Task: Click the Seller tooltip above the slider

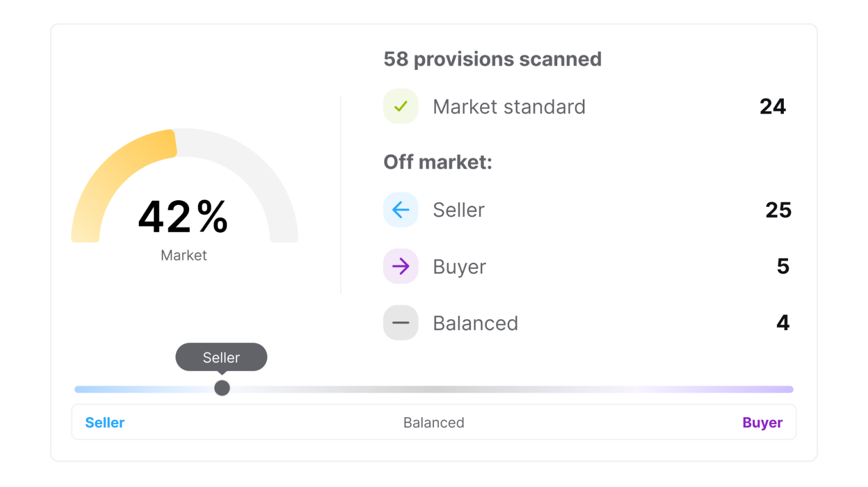Action: click(221, 357)
